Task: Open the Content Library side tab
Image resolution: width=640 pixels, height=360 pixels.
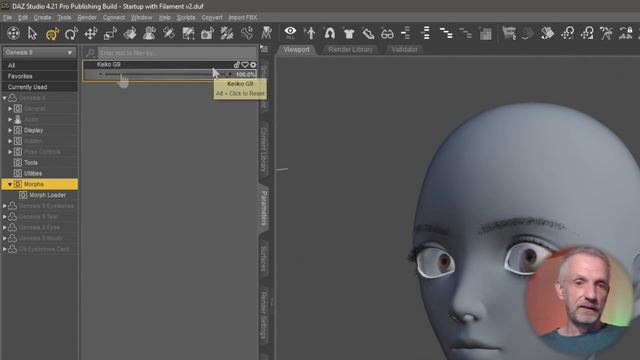Action: click(264, 149)
